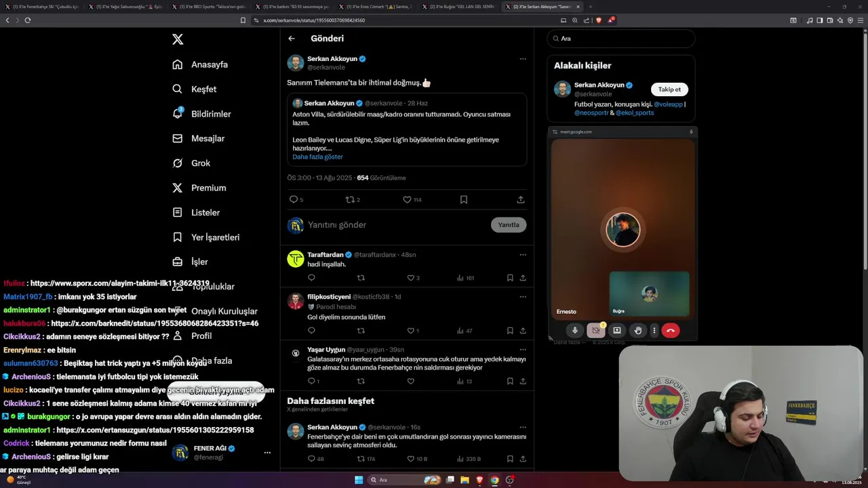Like filipkosticyeni's reply with 1 like

[412, 331]
